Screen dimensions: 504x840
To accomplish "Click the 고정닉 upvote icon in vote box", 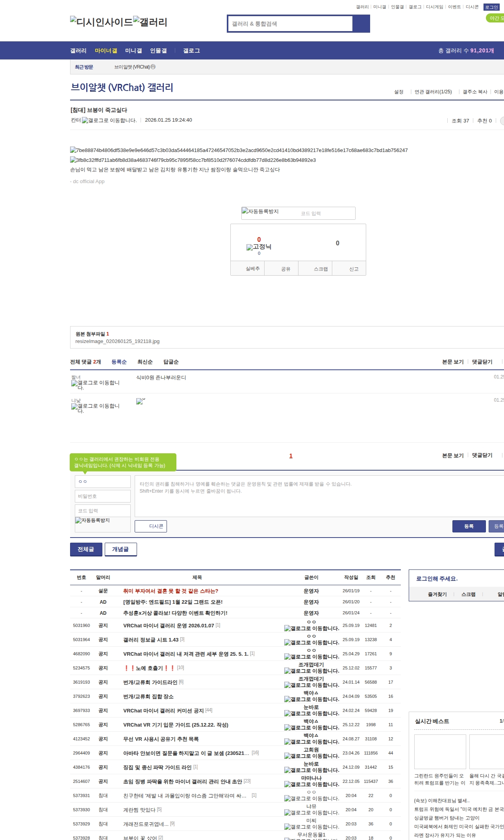I will pyautogui.click(x=259, y=247).
